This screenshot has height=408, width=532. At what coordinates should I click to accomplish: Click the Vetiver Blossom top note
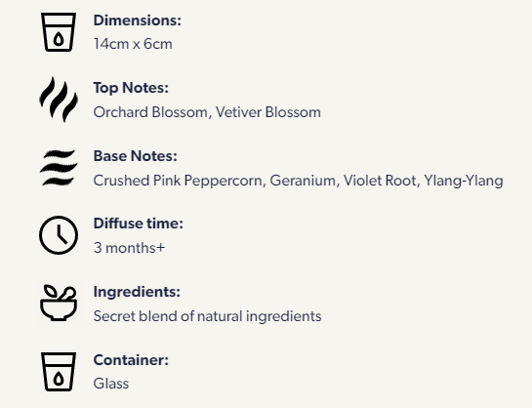point(268,112)
